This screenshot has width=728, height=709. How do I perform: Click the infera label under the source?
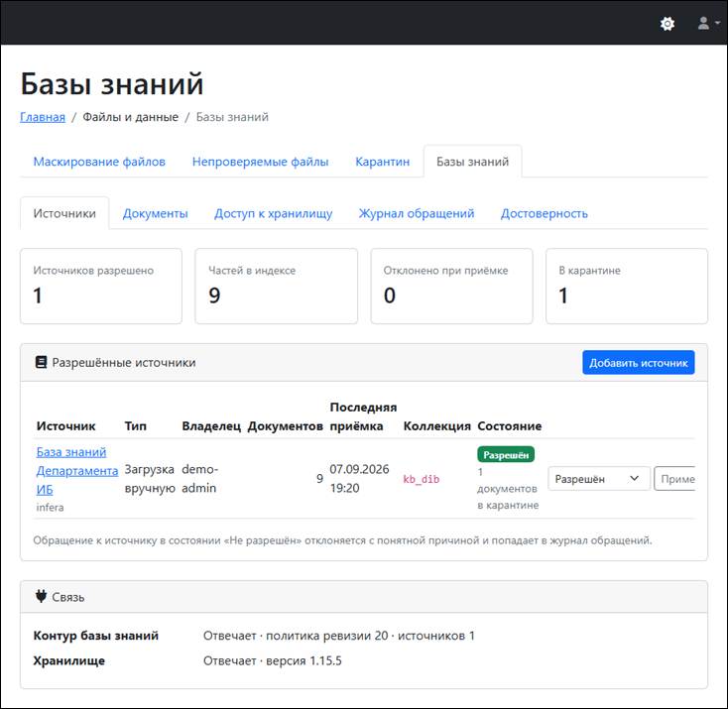click(x=50, y=508)
